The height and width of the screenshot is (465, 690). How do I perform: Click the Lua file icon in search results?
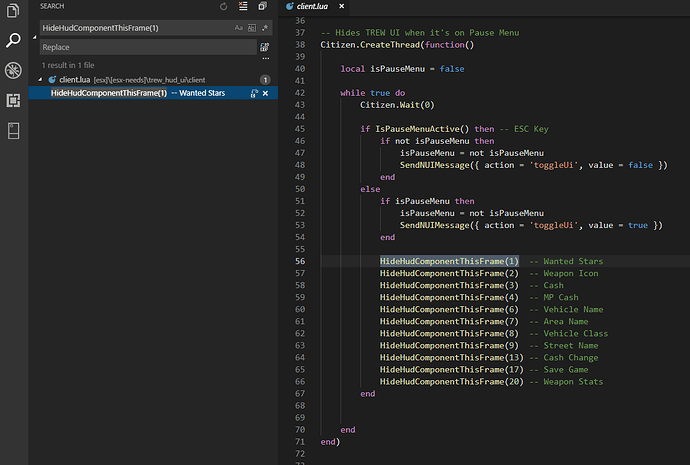[x=52, y=80]
